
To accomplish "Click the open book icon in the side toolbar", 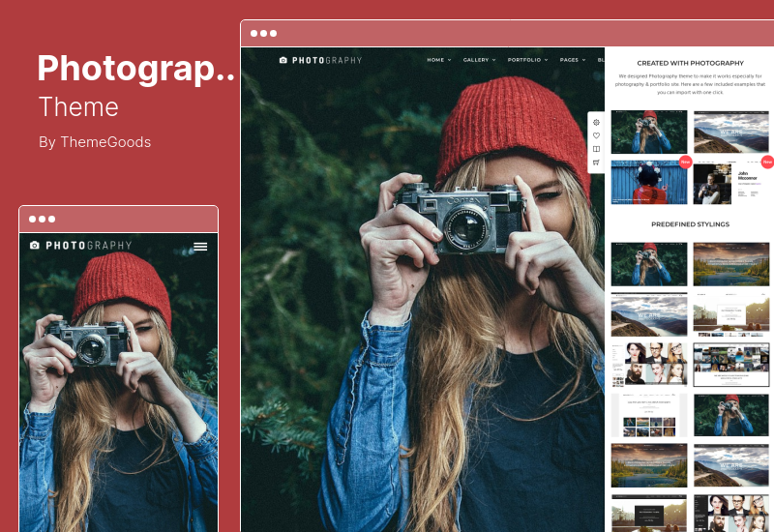I will click(596, 149).
